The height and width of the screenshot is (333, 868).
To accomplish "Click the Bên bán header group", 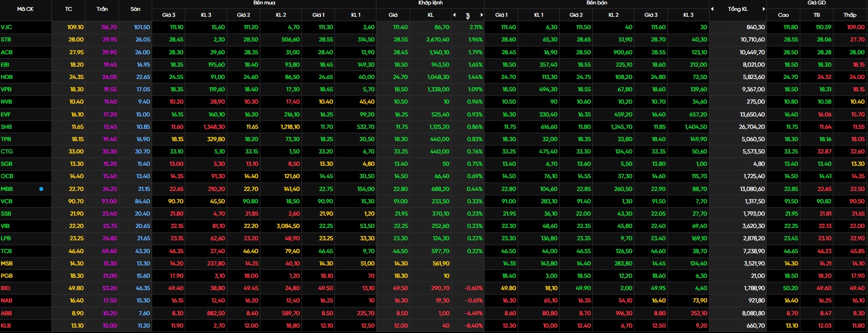I will point(597,3).
